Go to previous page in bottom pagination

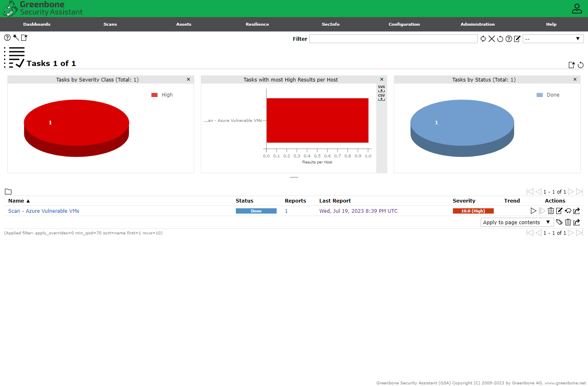click(539, 233)
